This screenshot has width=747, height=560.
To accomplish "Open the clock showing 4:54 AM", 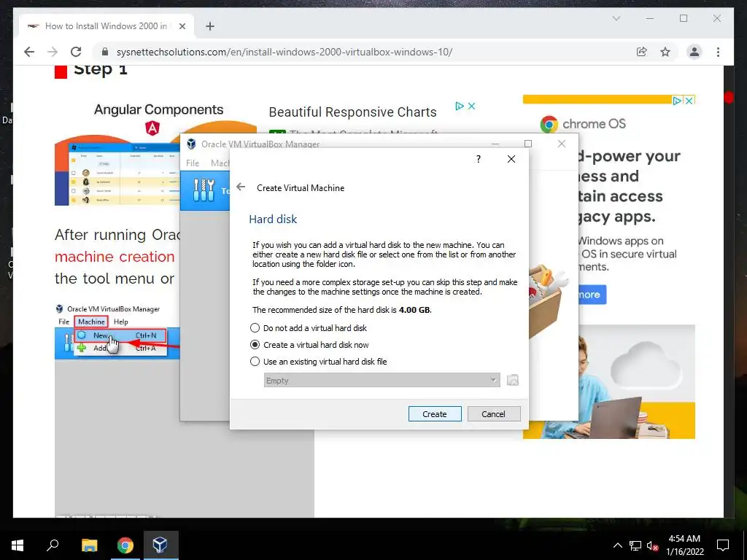I will [684, 545].
